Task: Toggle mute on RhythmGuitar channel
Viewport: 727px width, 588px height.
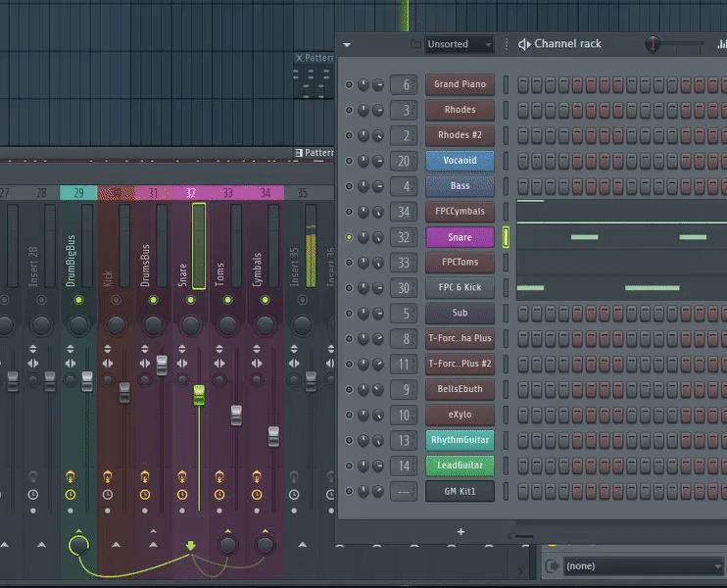Action: click(x=349, y=441)
